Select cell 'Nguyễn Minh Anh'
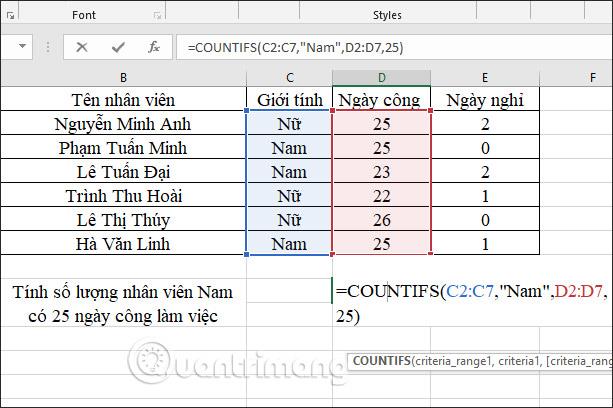This screenshot has width=613, height=408. 123,123
